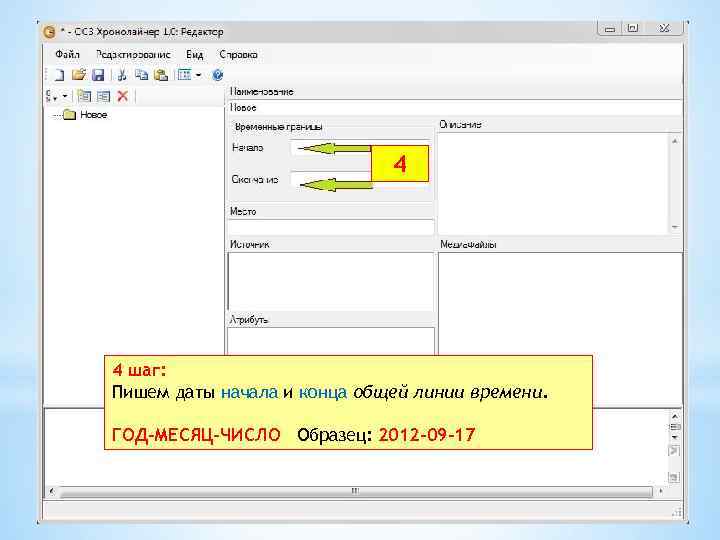Click the Paste clipboard icon

point(161,75)
